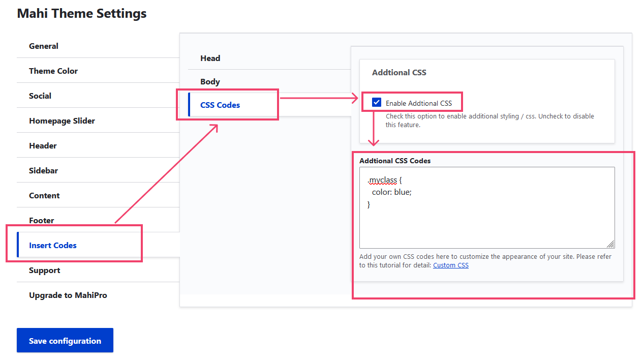
Task: Switch to the Head codes tab
Action: point(210,58)
